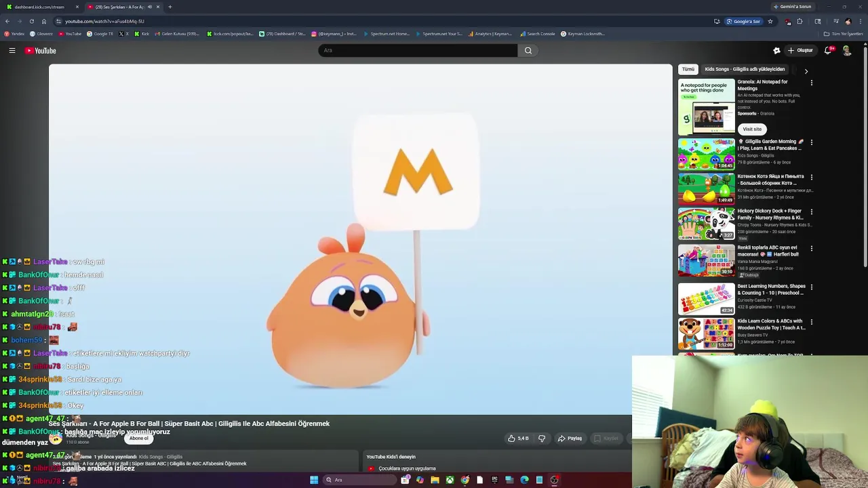This screenshot has height=488, width=868.
Task: Click video title Котенок Котэ Яйца и Пиньята
Action: [770, 180]
